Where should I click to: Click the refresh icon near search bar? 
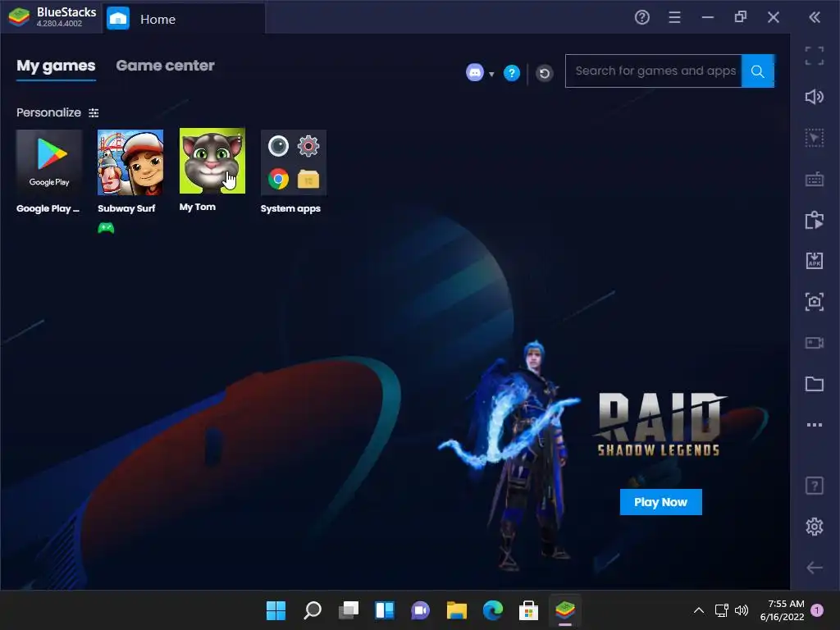[x=545, y=73]
